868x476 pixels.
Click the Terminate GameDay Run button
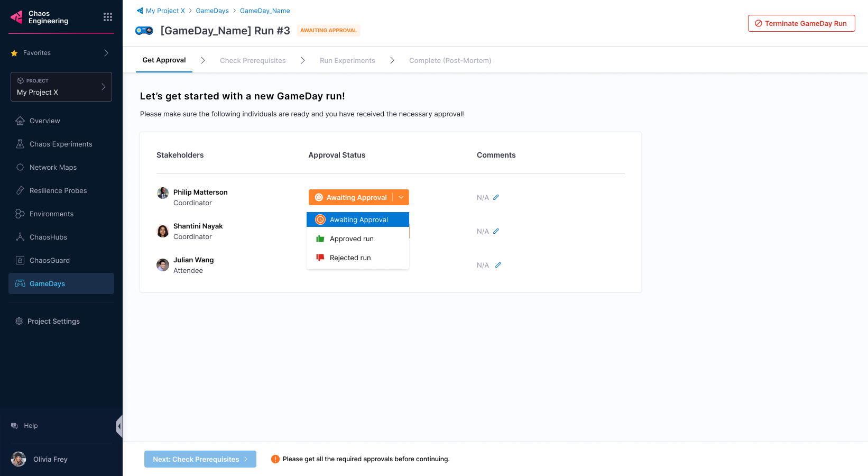(801, 23)
